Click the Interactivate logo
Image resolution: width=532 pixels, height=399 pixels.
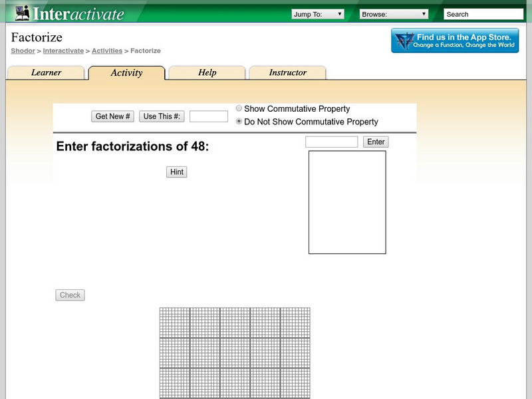coord(70,13)
